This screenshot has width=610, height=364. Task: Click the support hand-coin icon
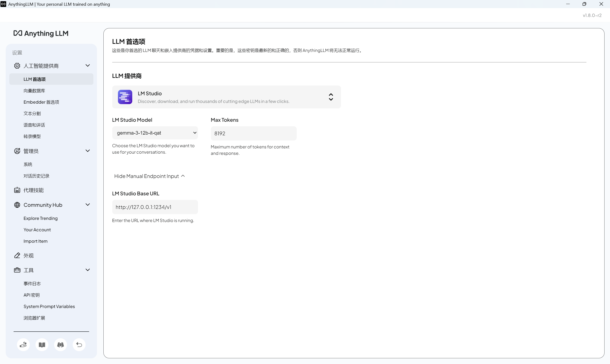coord(23,345)
